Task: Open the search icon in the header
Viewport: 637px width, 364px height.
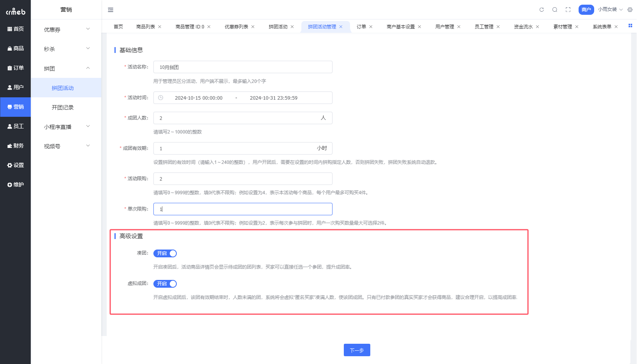Action: pos(554,9)
